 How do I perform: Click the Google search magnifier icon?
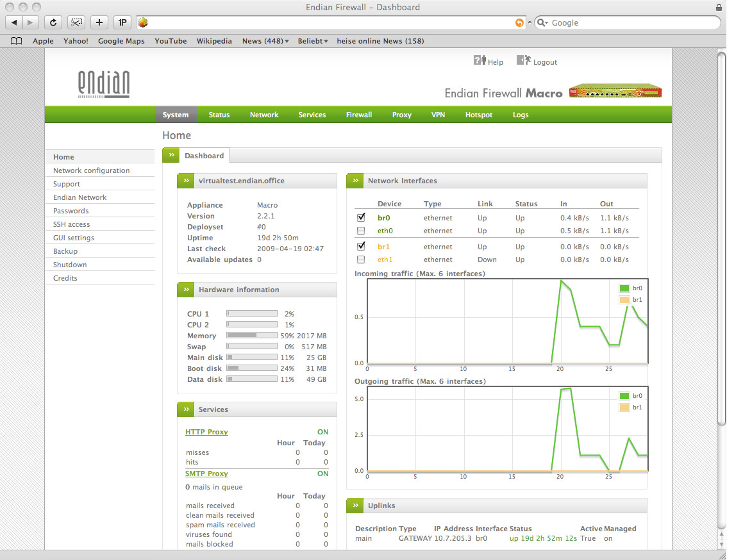(x=541, y=22)
